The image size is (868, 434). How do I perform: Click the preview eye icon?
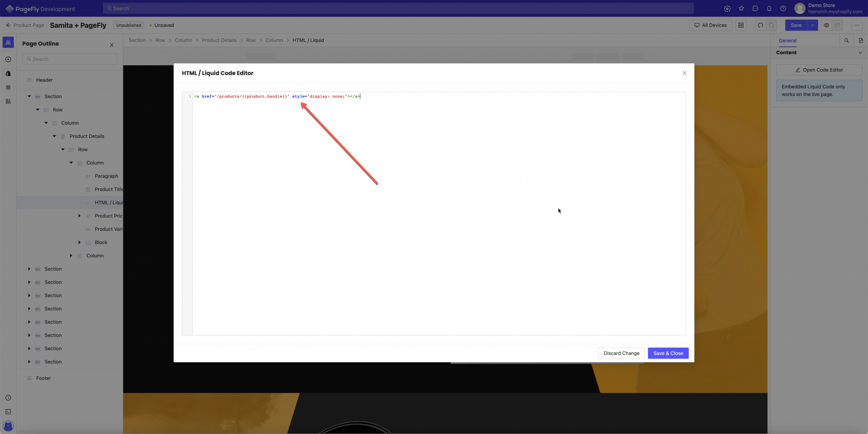click(826, 25)
